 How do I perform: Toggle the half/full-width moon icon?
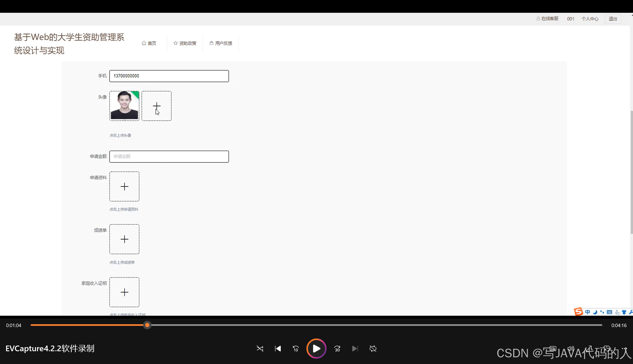595,312
